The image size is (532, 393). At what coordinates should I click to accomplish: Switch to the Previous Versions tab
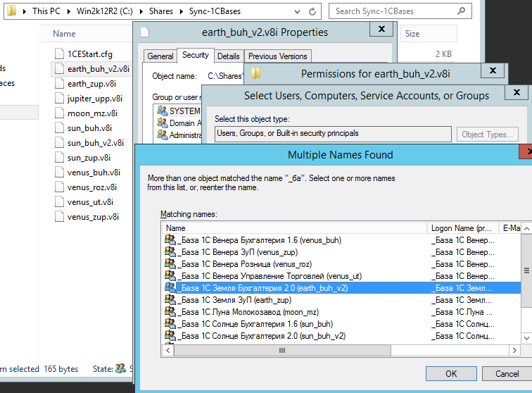277,56
